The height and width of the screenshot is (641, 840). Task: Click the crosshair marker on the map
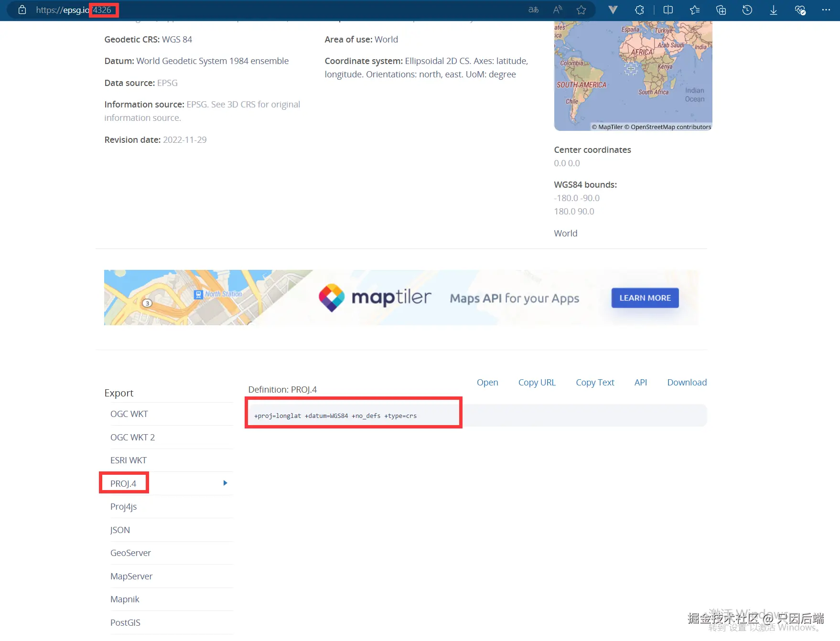click(631, 69)
